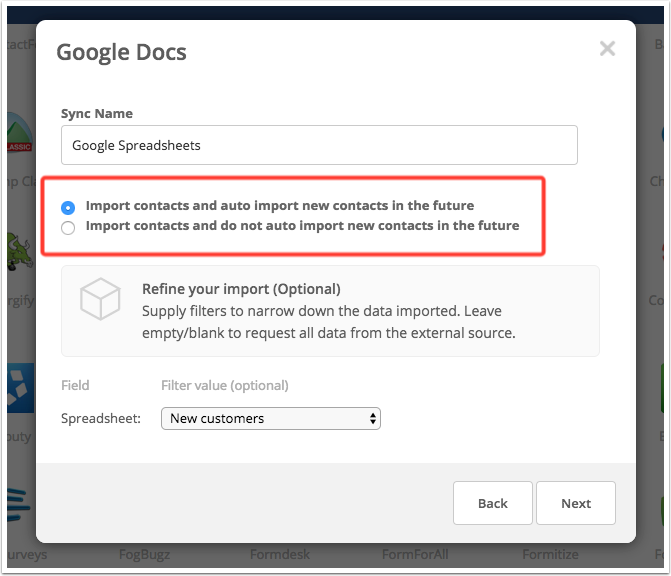Click the Back button

[x=493, y=503]
